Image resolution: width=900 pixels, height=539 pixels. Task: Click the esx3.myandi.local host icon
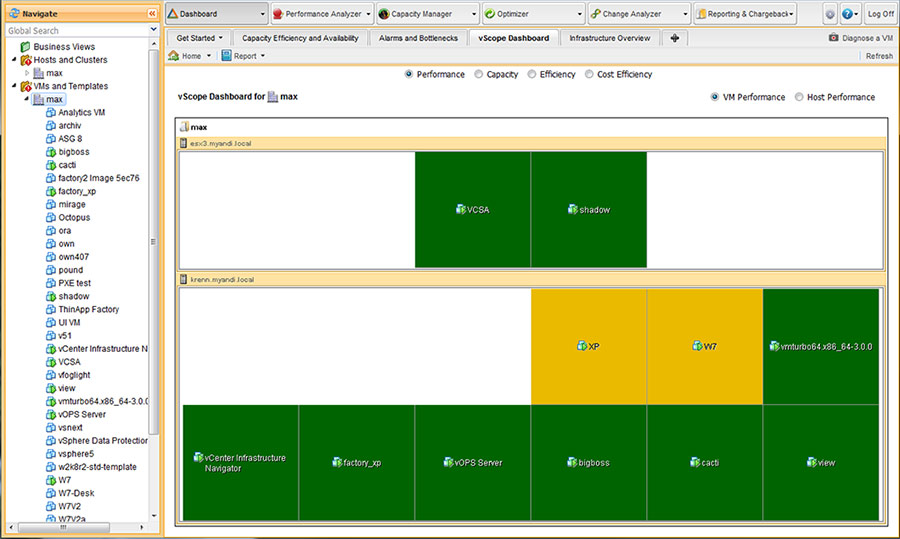coord(184,143)
